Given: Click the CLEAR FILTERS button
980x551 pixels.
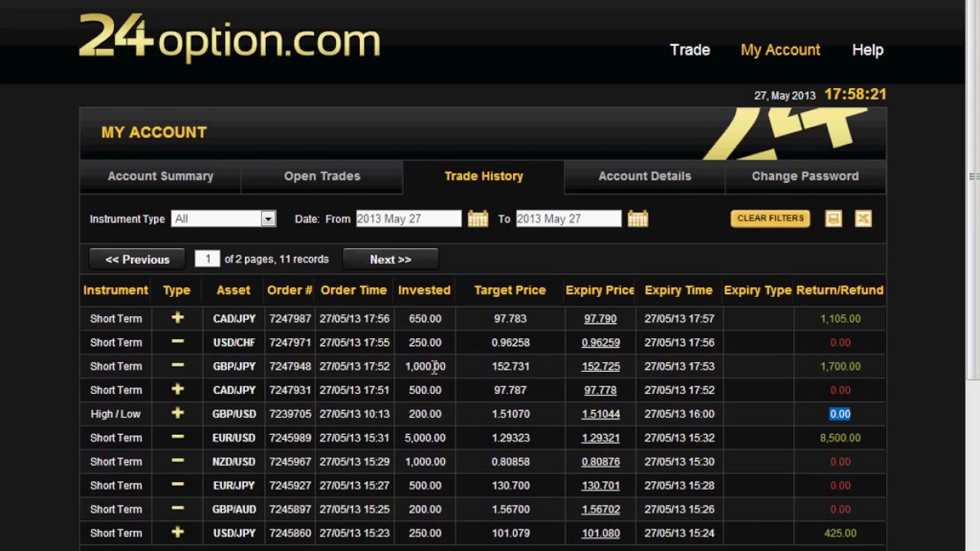Looking at the screenshot, I should pyautogui.click(x=770, y=218).
